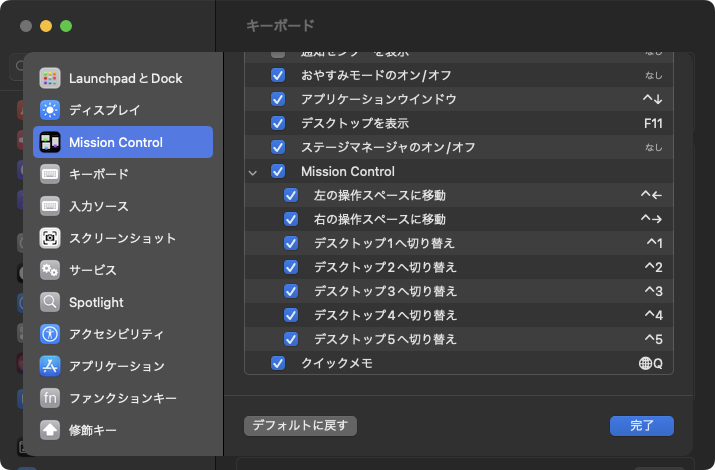Collapse the Mission Control shortcut group

coord(253,172)
